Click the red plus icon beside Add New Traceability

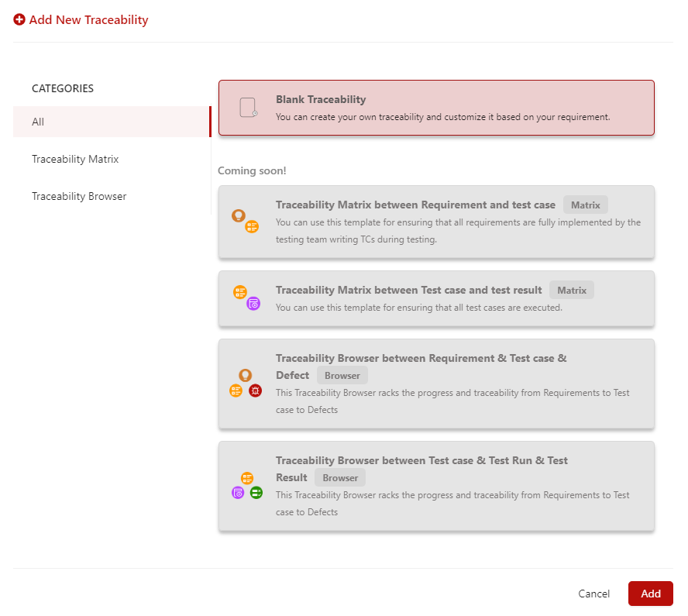coord(19,19)
